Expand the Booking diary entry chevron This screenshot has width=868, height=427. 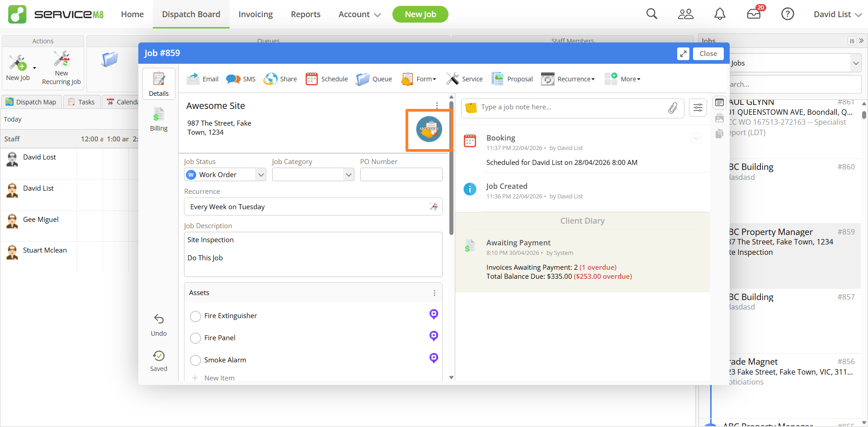[x=696, y=138]
